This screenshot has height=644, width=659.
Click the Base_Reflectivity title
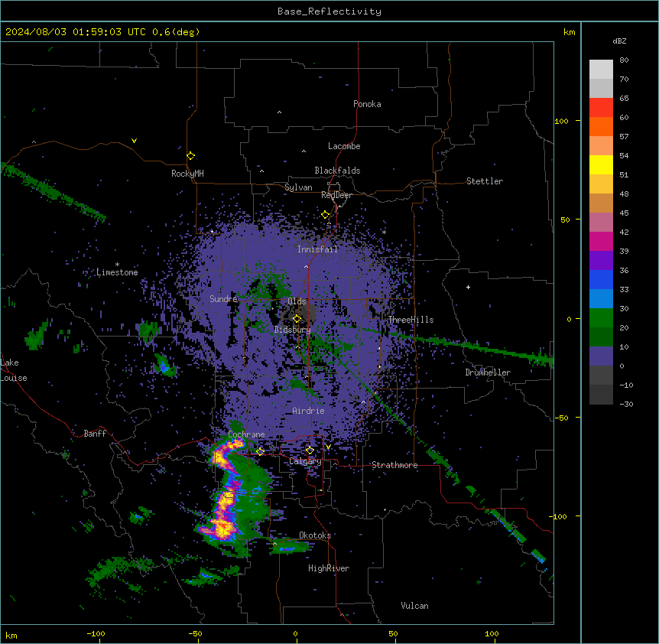coord(329,11)
